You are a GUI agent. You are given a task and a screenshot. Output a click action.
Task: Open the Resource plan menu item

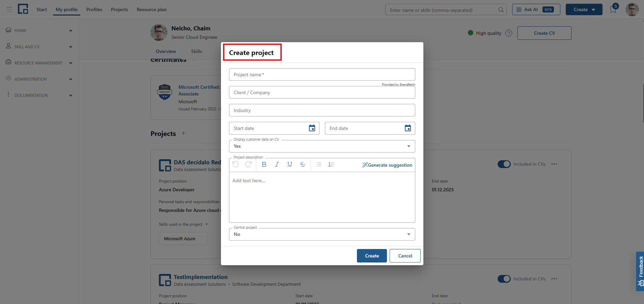(151, 9)
